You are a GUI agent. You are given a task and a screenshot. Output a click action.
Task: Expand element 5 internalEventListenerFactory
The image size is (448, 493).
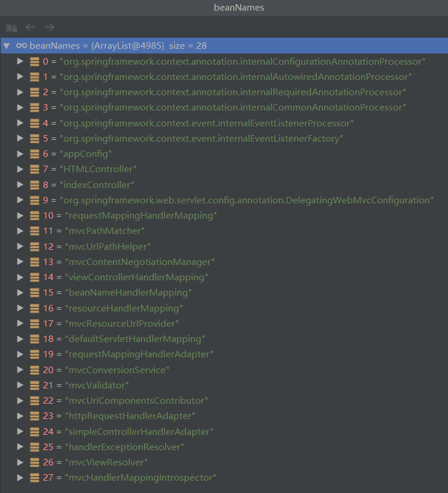click(20, 138)
